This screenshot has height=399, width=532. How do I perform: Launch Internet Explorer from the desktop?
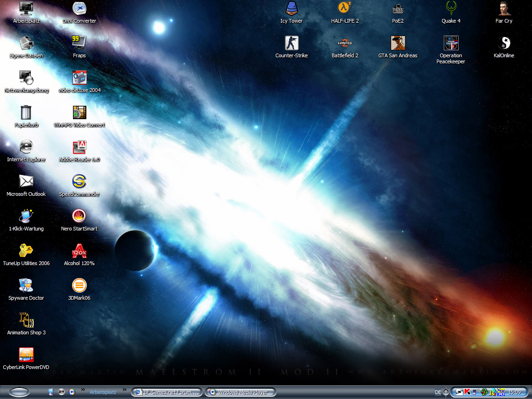pyautogui.click(x=26, y=151)
